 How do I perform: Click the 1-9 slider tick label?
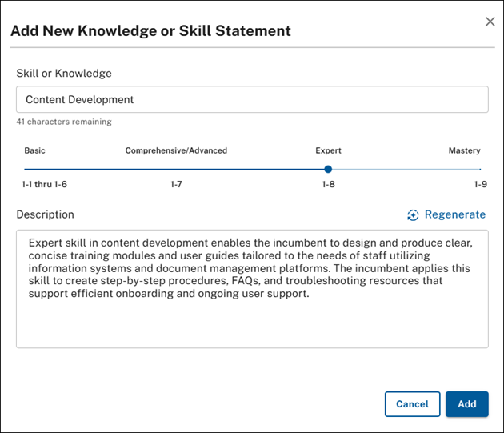point(481,184)
